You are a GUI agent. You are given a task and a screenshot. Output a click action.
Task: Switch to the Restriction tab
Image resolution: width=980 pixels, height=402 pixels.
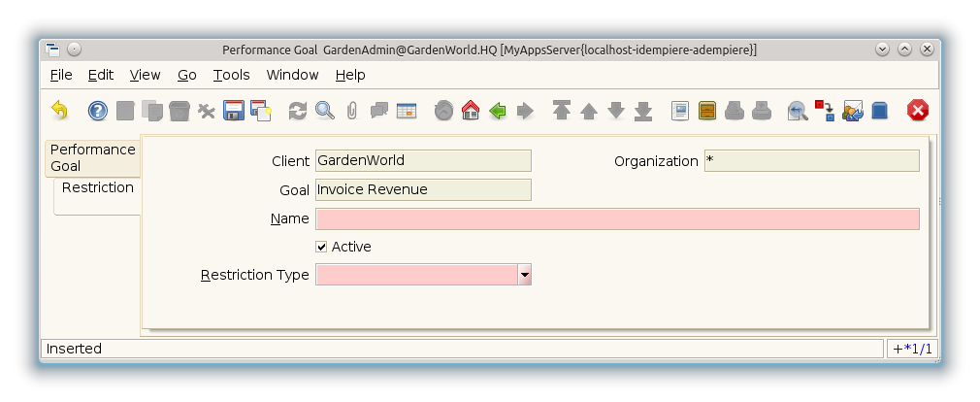click(97, 188)
